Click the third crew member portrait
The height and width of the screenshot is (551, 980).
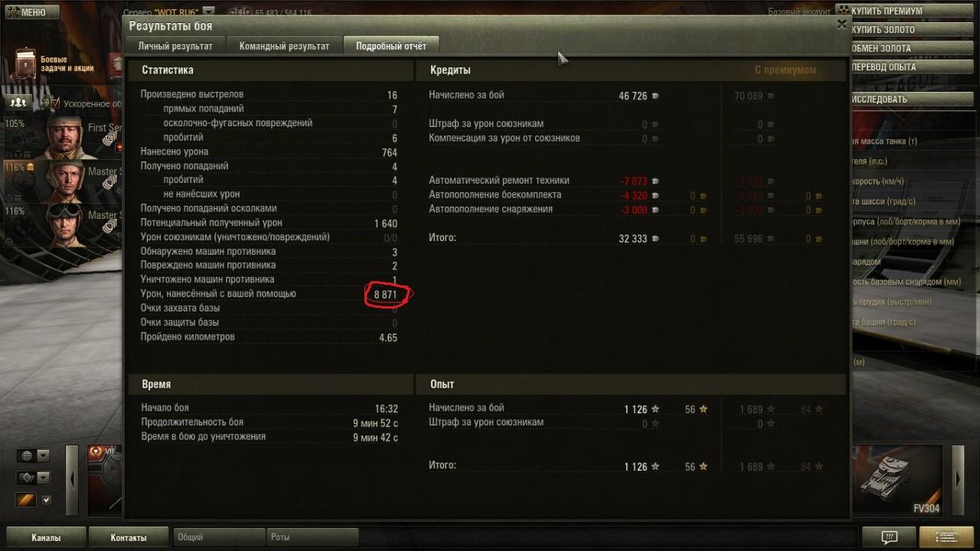(64, 225)
